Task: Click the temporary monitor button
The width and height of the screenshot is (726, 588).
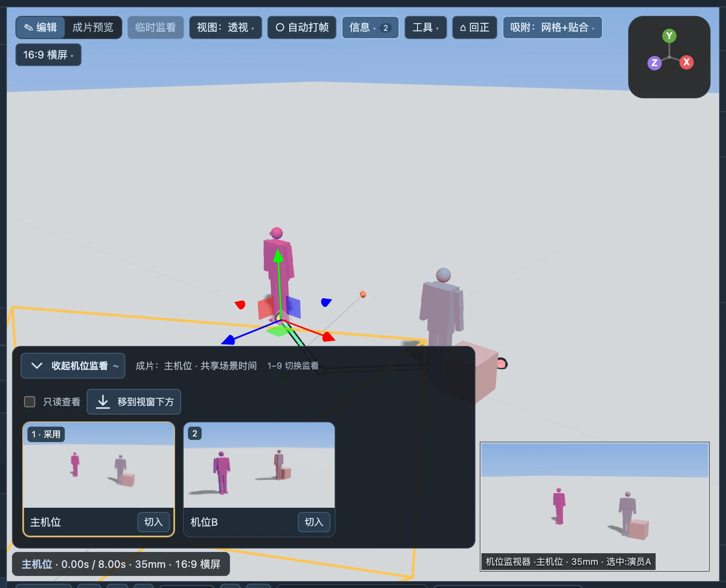Action: coord(155,27)
